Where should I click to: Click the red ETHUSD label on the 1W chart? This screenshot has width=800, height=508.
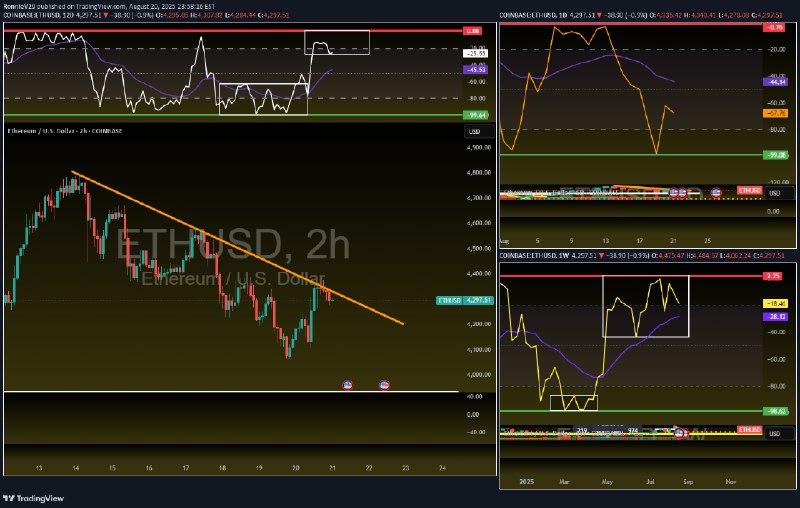pyautogui.click(x=750, y=430)
